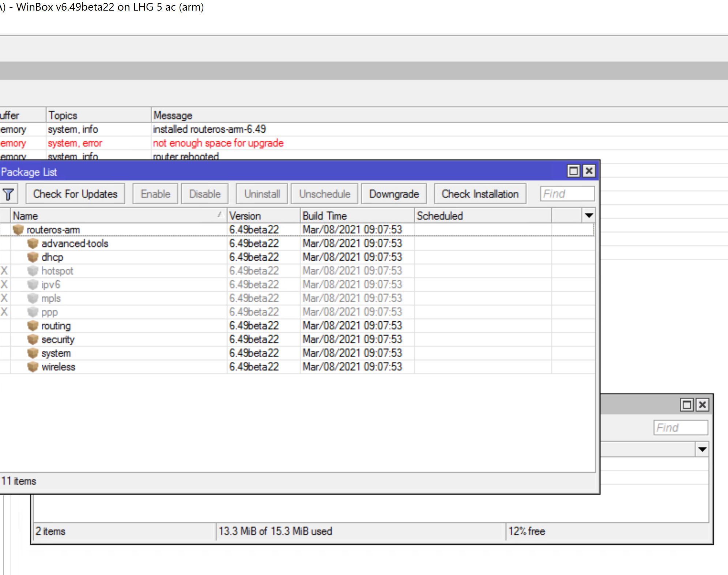728x575 pixels.
Task: Open the dropdown arrow in the lower window
Action: click(x=702, y=449)
